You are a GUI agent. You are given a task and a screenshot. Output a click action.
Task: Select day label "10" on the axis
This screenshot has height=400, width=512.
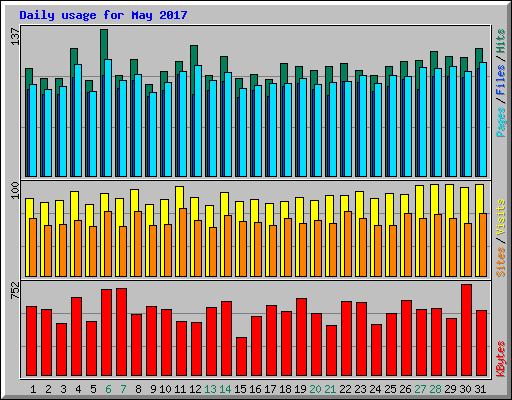click(165, 389)
